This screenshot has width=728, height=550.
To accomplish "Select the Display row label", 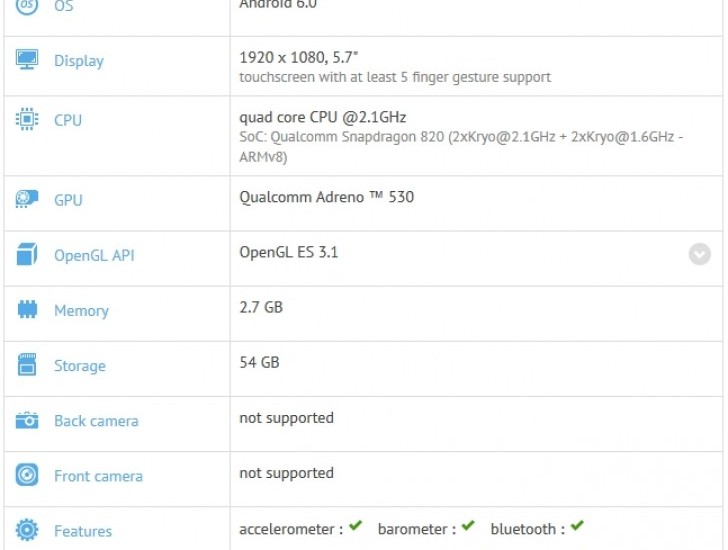I will pyautogui.click(x=79, y=61).
